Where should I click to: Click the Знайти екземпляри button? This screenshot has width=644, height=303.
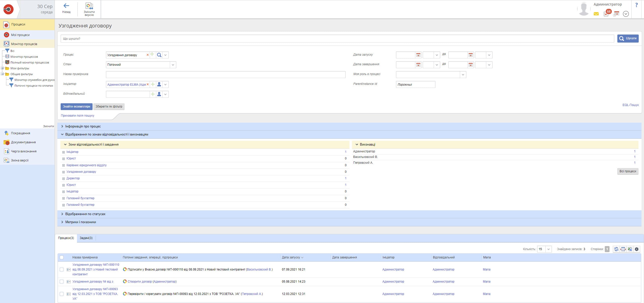(76, 107)
